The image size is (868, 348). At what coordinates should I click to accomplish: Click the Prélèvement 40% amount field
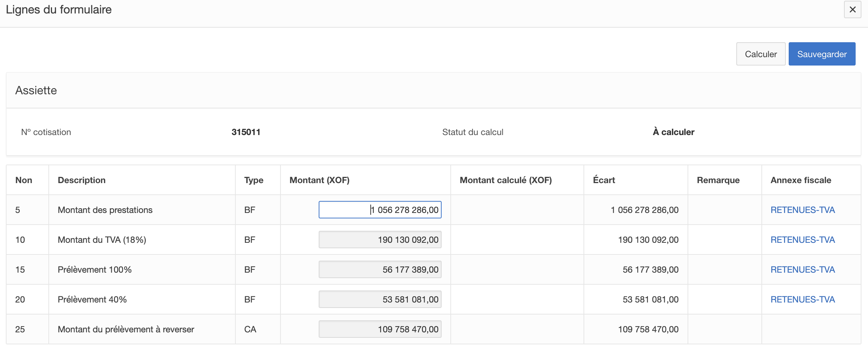pyautogui.click(x=380, y=300)
